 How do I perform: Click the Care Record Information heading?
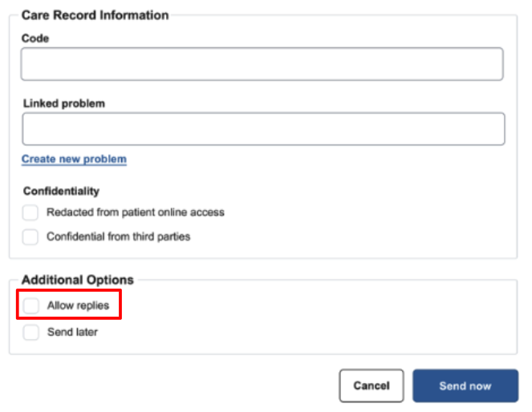tap(95, 15)
